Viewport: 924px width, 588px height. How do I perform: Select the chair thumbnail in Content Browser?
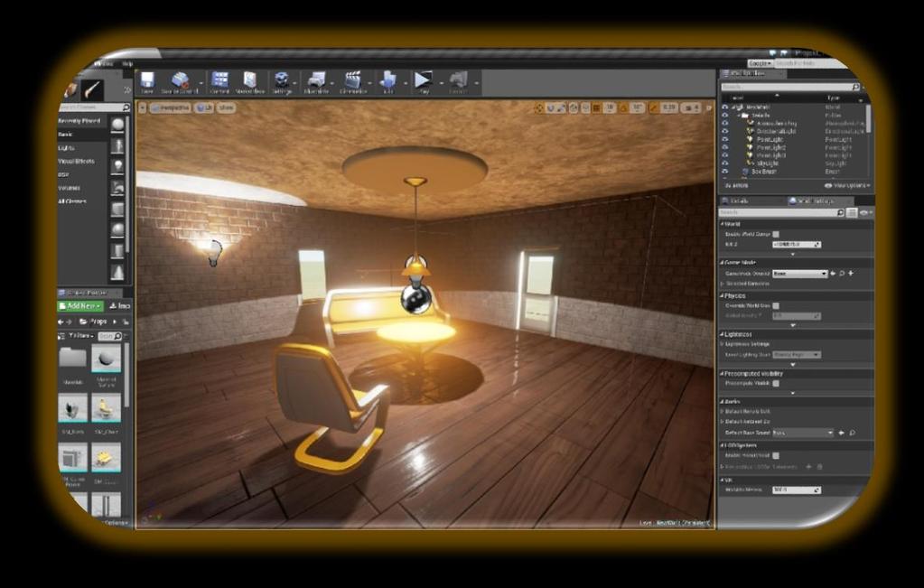coord(106,407)
